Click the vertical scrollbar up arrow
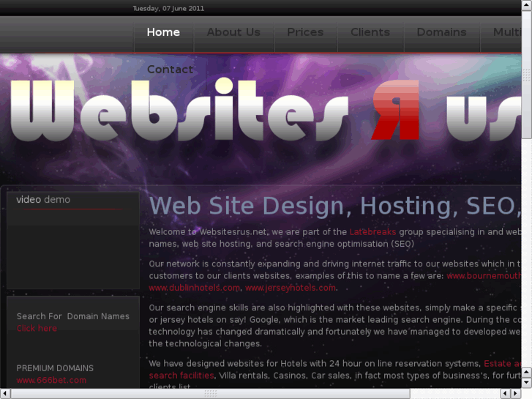532x399 pixels. 527,4
